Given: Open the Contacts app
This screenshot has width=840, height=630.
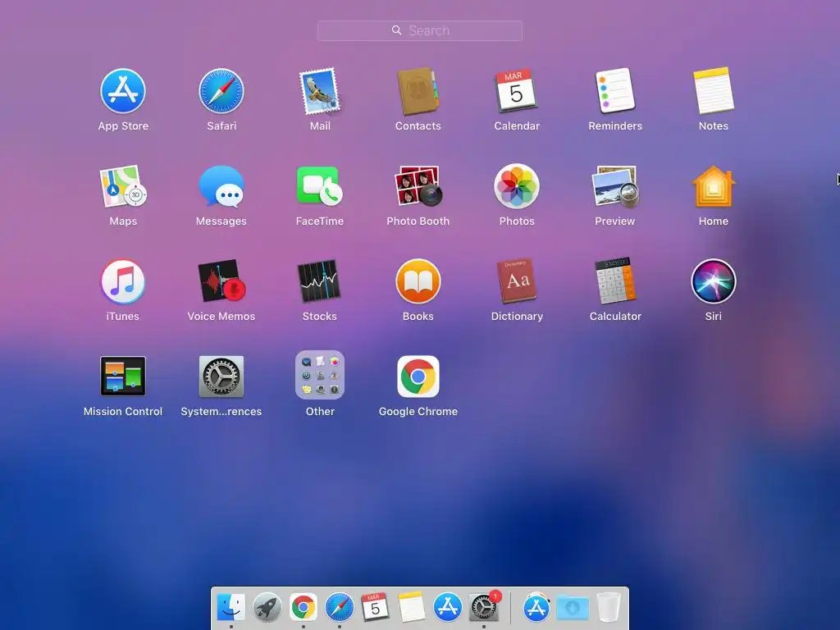Looking at the screenshot, I should tap(418, 91).
